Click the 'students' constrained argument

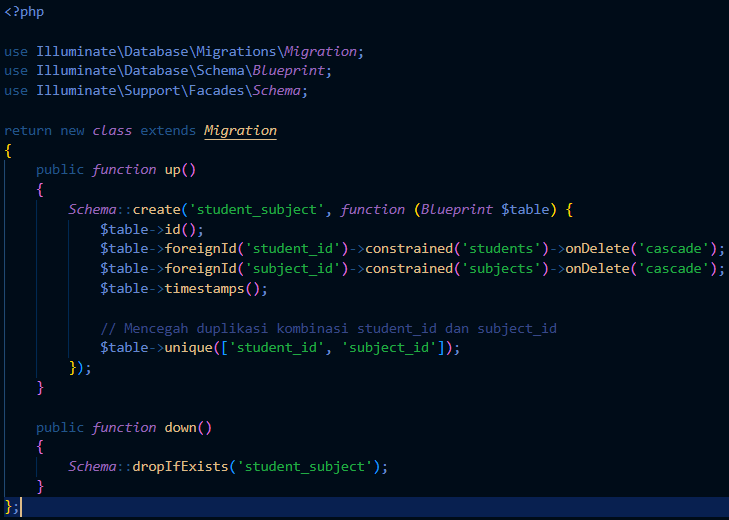tap(501, 249)
